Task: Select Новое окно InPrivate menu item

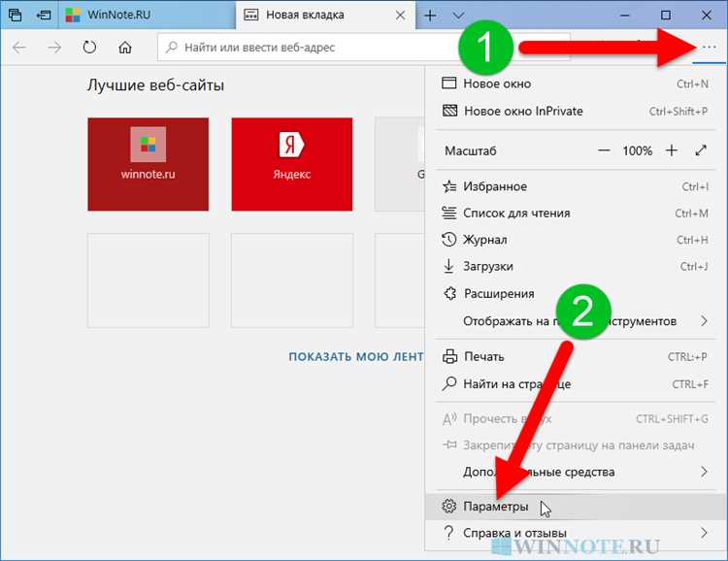Action: [x=576, y=111]
